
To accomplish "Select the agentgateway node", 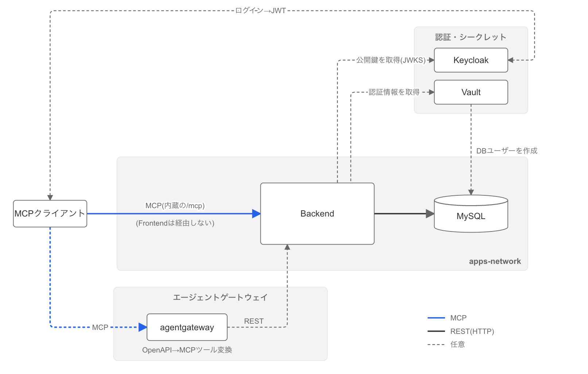I will tap(187, 327).
